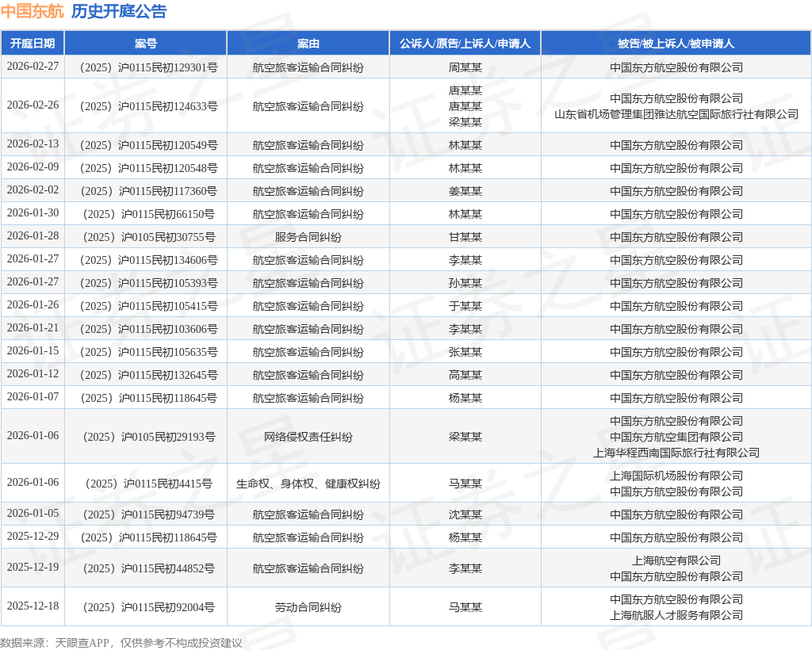Click plaintiff 高某某
The image size is (812, 650).
[x=465, y=375]
